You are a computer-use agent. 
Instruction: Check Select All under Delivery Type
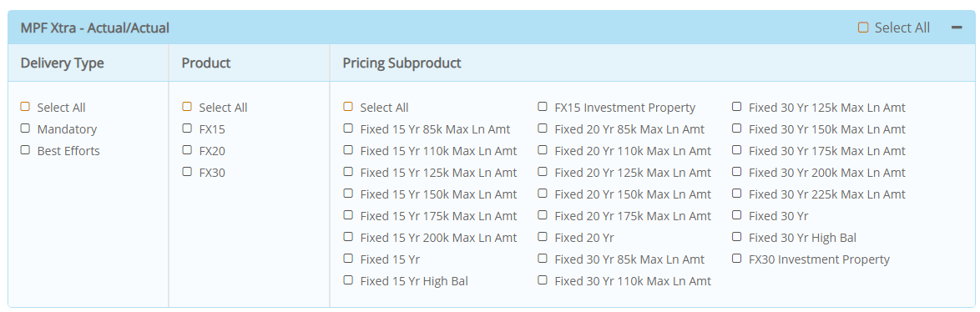pos(25,107)
